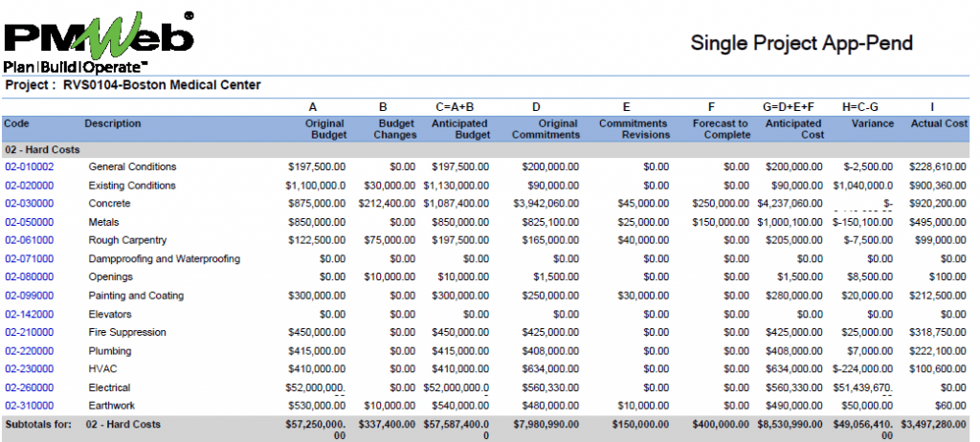Viewport: 980px width, 442px height.
Task: Click the Original Budget column header
Action: point(325,129)
